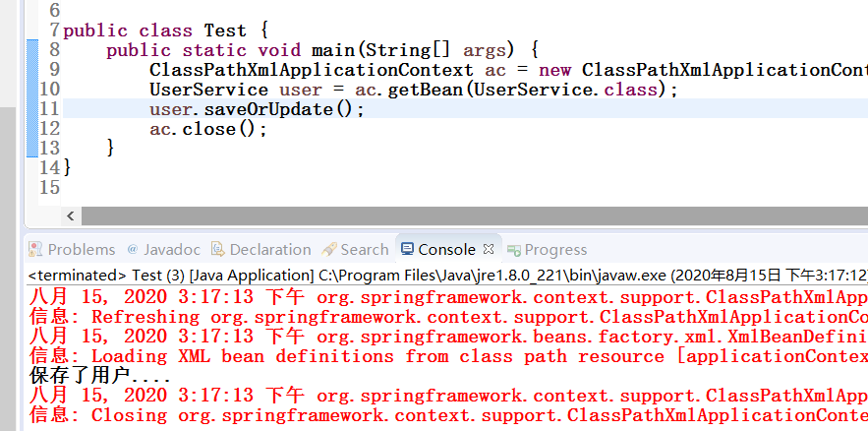Viewport: 868px width, 431px height.
Task: Click the Problems tab icon
Action: 35,250
